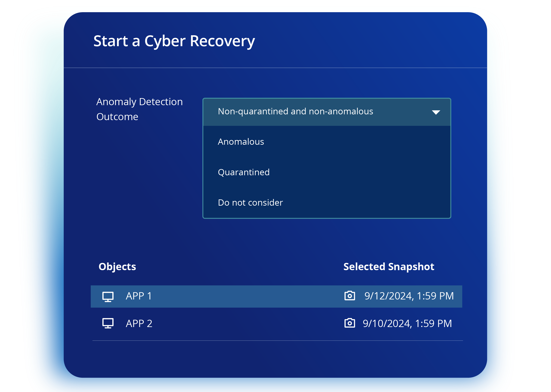Click the dropdown caret arrow
The image size is (551, 392).
pyautogui.click(x=436, y=112)
